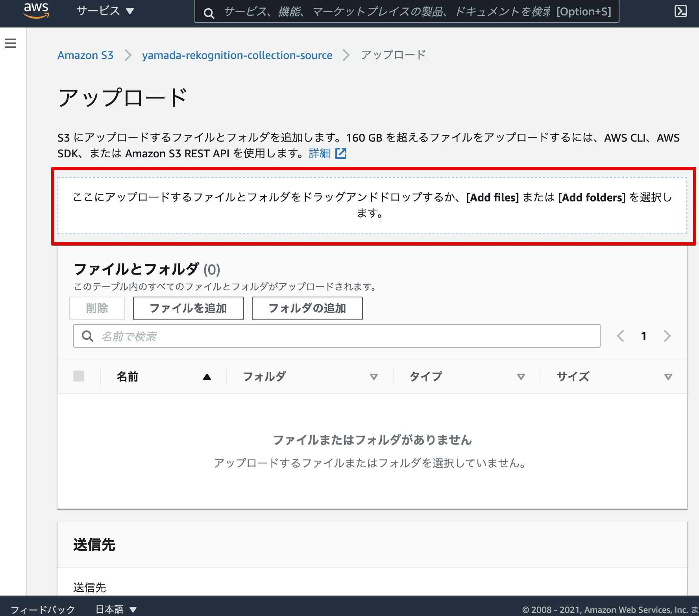Click the AWS logo home icon
The width and height of the screenshot is (699, 616).
coord(36,10)
